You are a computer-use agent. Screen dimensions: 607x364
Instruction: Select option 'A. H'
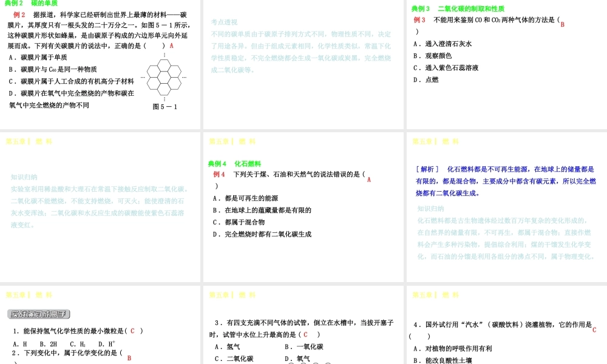point(20,344)
